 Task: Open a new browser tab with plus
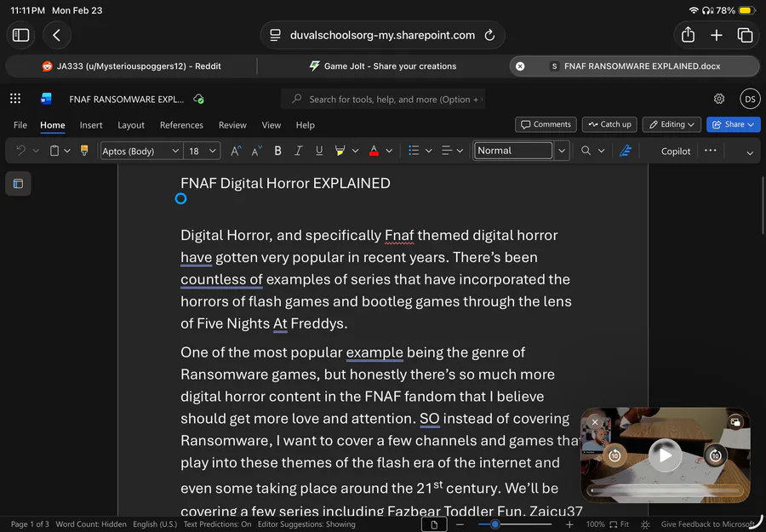[x=716, y=35]
